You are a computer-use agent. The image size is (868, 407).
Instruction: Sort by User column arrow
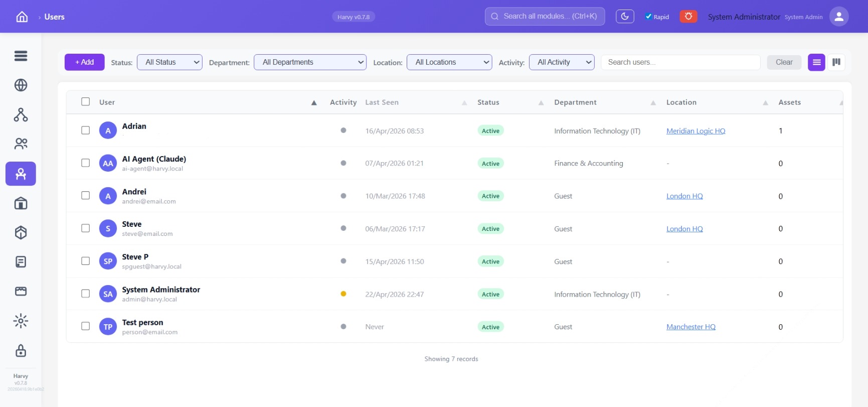pyautogui.click(x=314, y=103)
